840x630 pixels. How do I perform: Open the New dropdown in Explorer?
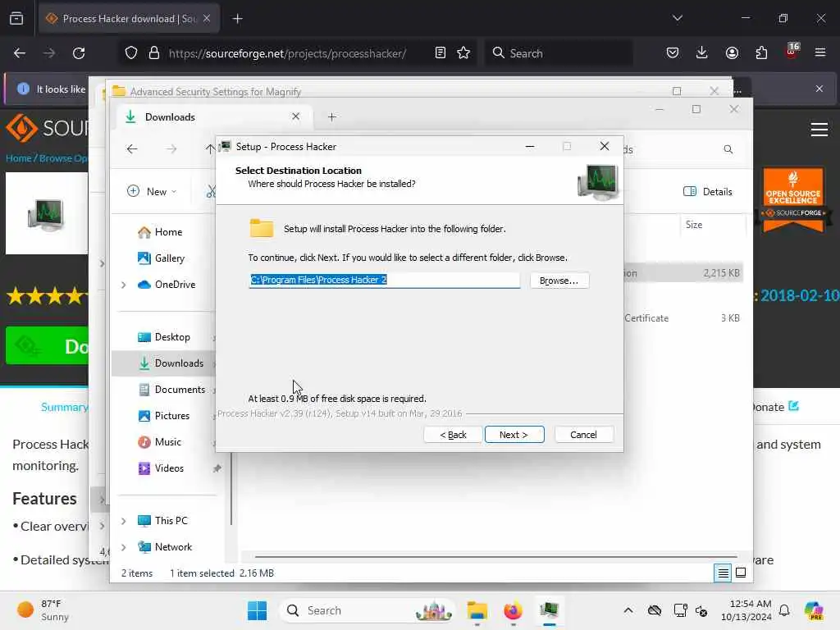click(x=152, y=191)
